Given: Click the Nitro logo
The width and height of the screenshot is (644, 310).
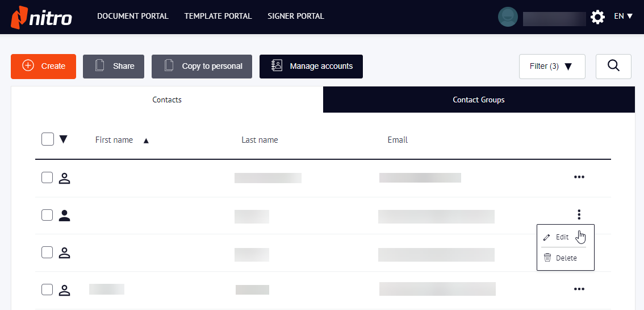Looking at the screenshot, I should 41,17.
